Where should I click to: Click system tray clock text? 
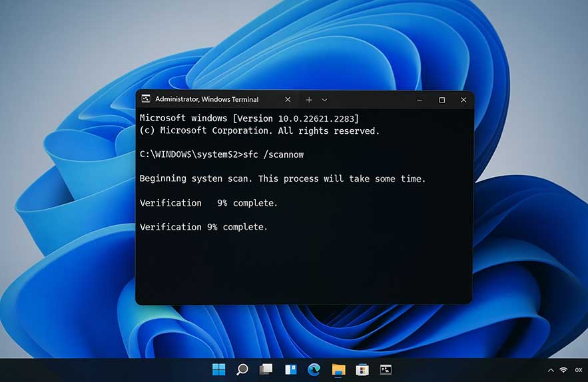click(x=579, y=370)
